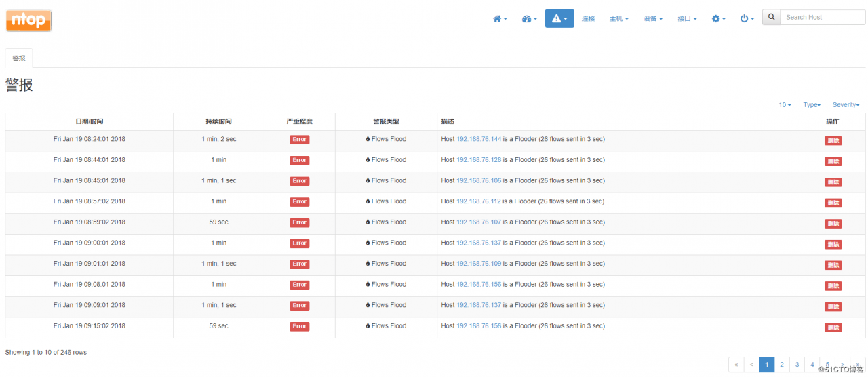The width and height of the screenshot is (868, 377).
Task: Open the 接口 menu
Action: click(687, 19)
